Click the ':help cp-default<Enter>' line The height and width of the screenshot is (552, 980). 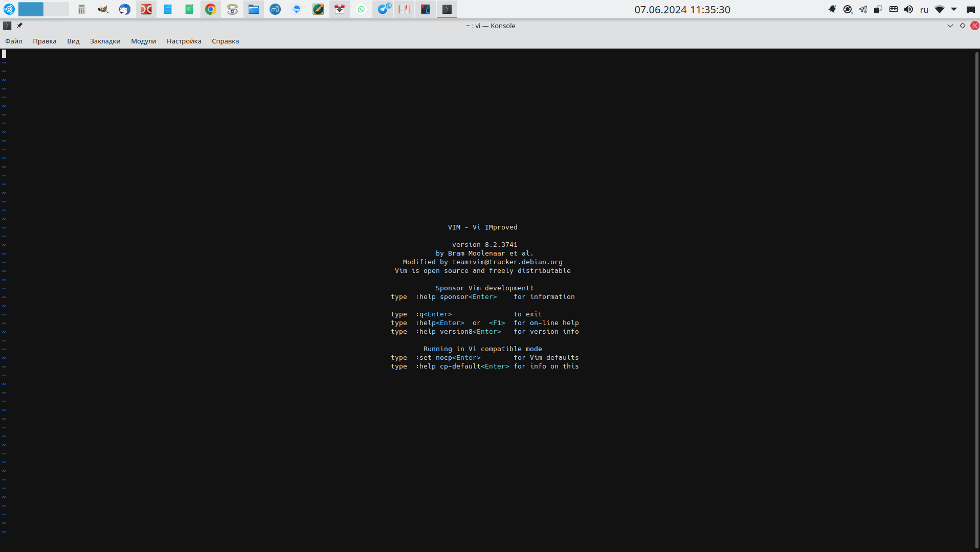coord(485,366)
